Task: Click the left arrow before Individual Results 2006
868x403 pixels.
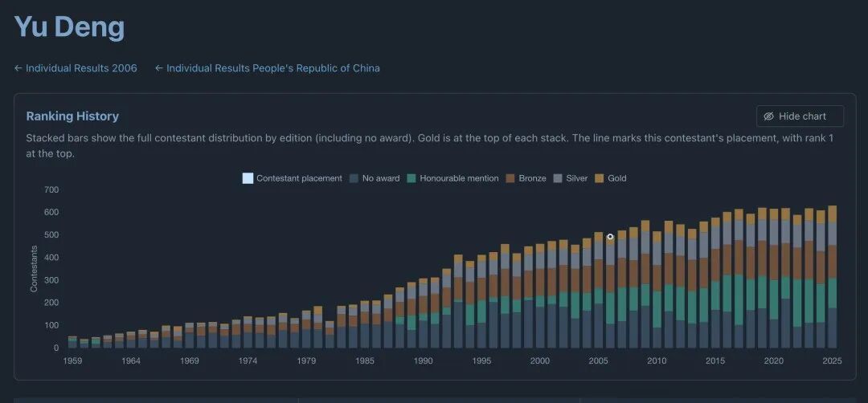Action: coord(18,68)
